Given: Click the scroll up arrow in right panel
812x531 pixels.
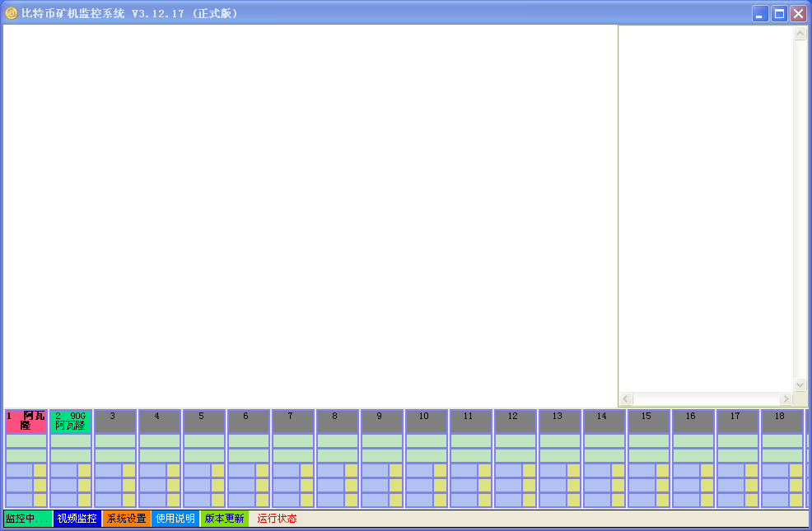Looking at the screenshot, I should [x=800, y=34].
